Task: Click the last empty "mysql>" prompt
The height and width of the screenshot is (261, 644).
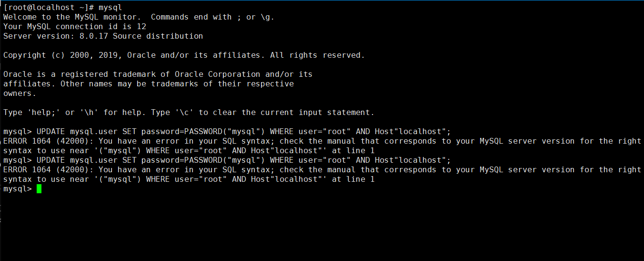Action: pyautogui.click(x=17, y=189)
